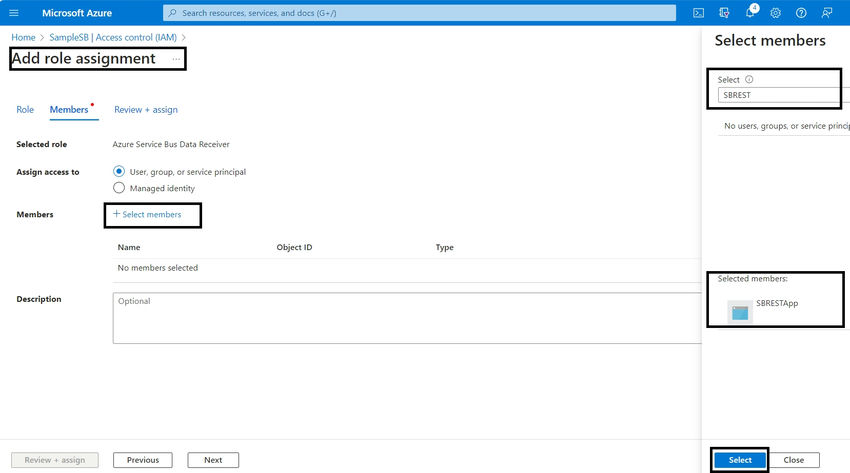Click the No users, groups, or service principals message
Screen dimensions: 850x473
(787, 126)
